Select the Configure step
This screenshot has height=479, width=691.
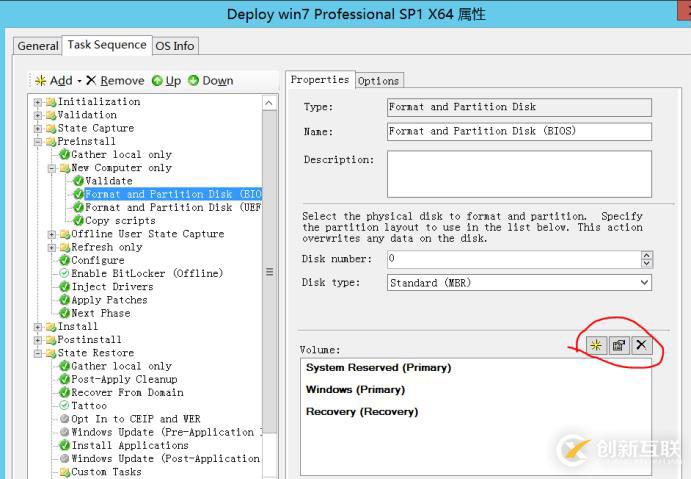coord(98,260)
